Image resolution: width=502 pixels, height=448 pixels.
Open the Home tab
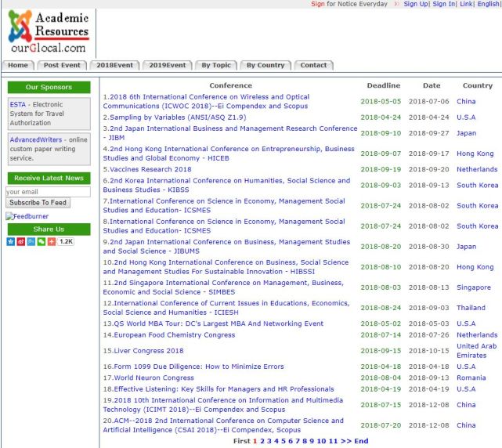(x=18, y=65)
